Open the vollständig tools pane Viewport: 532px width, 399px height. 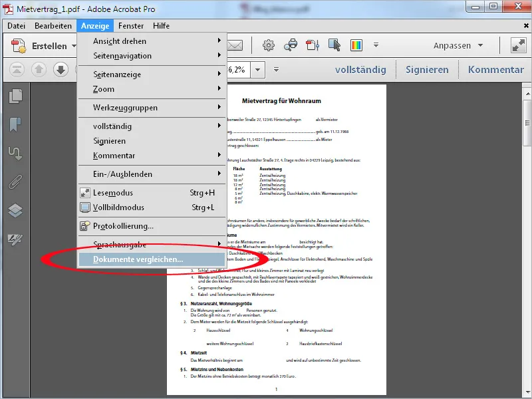coord(360,70)
